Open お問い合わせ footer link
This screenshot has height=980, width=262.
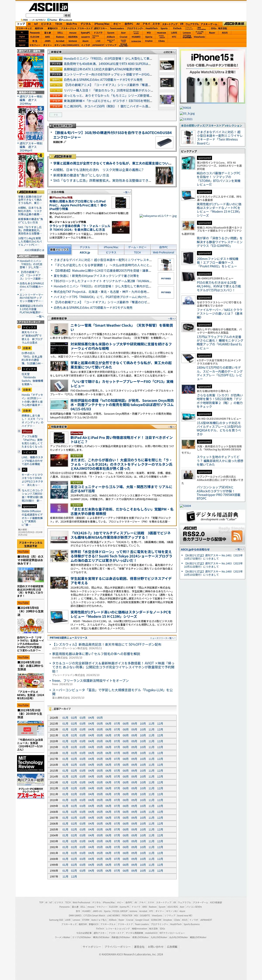pos(155,947)
